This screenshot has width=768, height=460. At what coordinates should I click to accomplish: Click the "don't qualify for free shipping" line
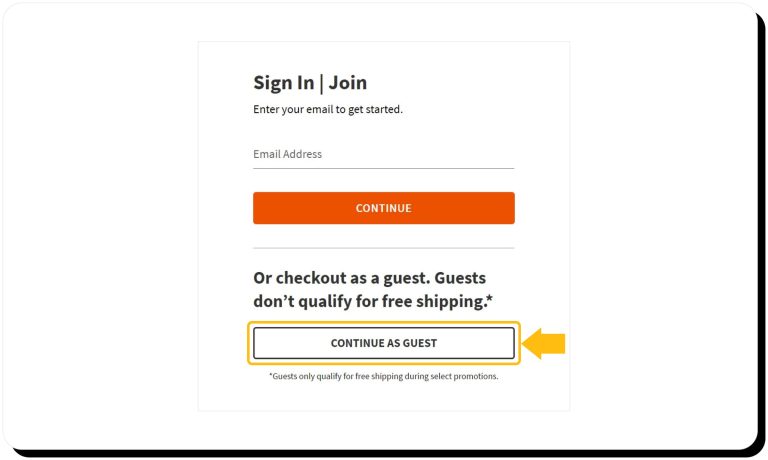[x=368, y=301]
